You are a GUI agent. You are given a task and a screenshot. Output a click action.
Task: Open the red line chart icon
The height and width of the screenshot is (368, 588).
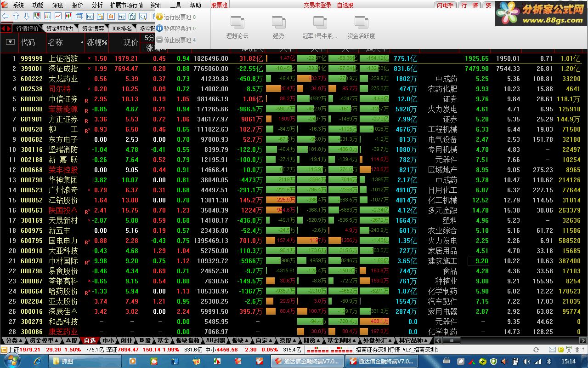pos(58,16)
